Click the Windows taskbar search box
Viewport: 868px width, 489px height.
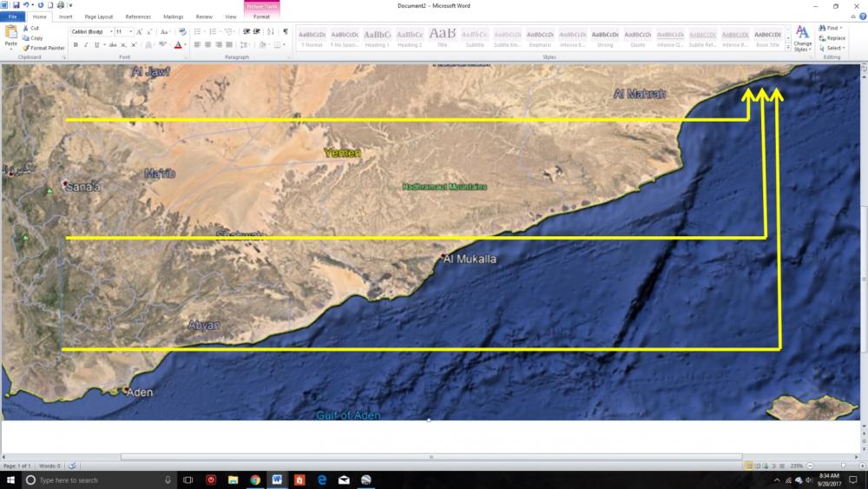(x=99, y=480)
